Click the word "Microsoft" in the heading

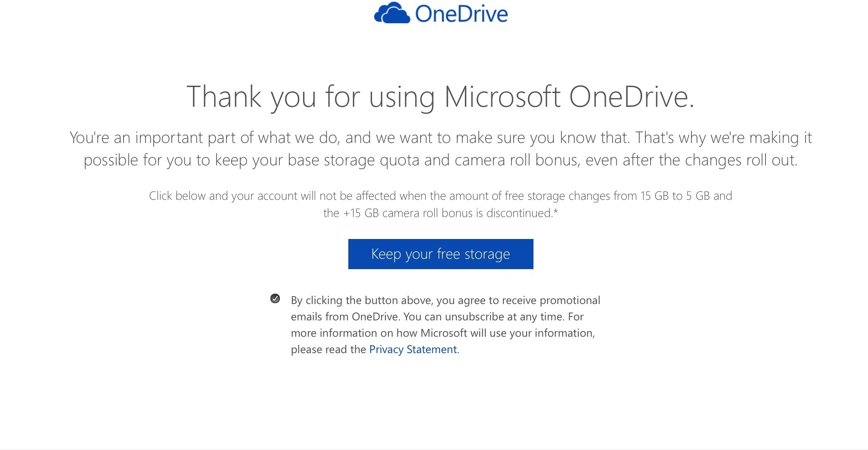point(502,96)
